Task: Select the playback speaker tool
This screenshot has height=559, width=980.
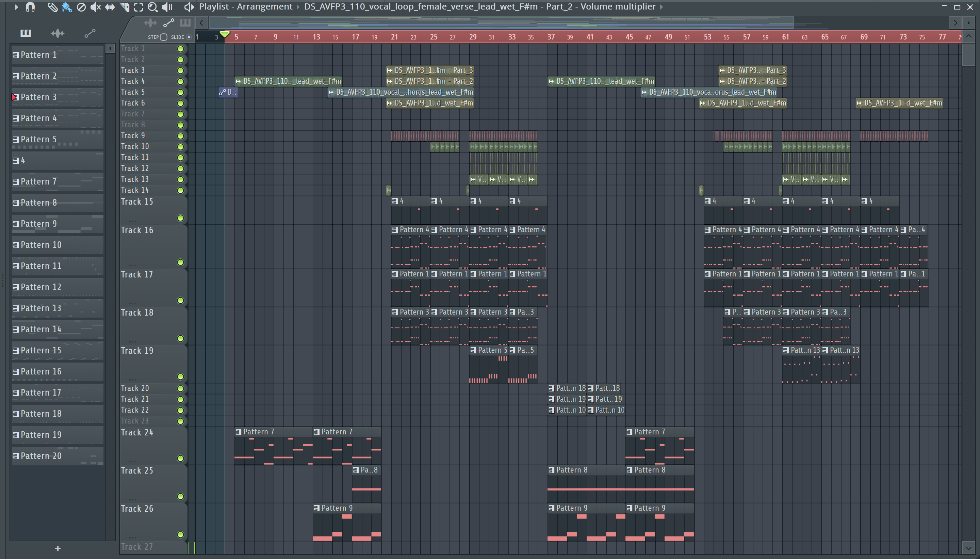Action: (x=167, y=6)
